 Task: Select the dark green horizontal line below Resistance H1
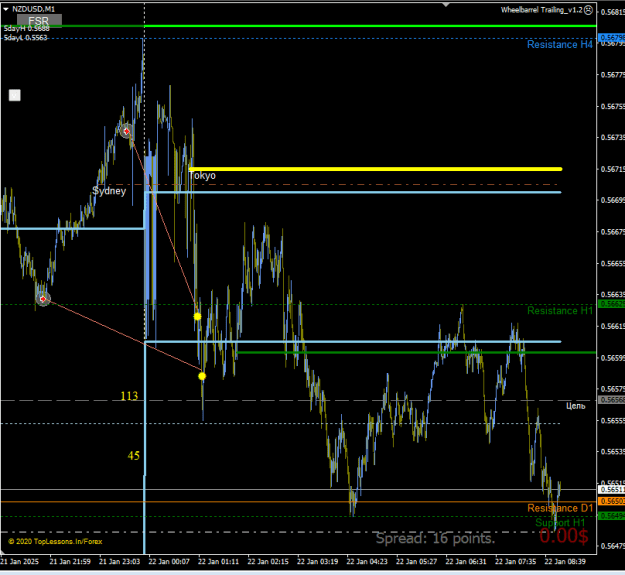pos(417,352)
